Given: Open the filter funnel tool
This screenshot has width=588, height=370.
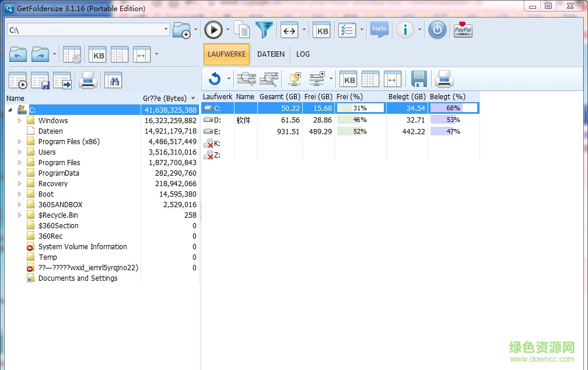Looking at the screenshot, I should (x=264, y=30).
